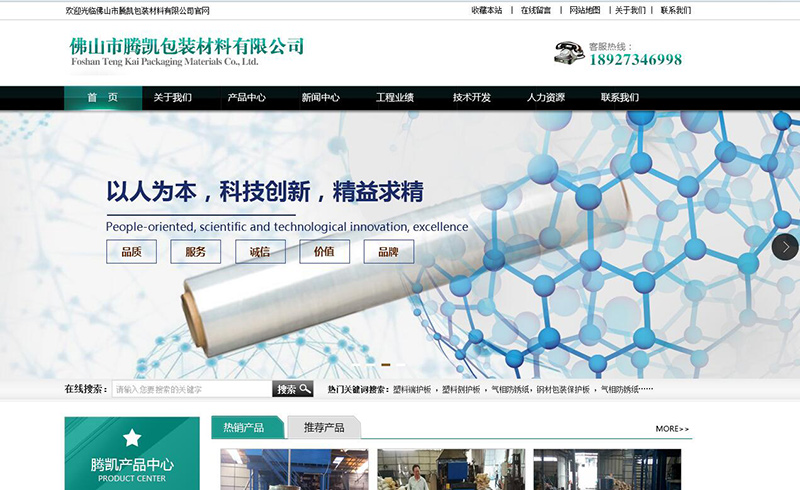Viewport: 800px width, 490px height.
Task: Open the 人力资源 navigation item
Action: (x=546, y=97)
